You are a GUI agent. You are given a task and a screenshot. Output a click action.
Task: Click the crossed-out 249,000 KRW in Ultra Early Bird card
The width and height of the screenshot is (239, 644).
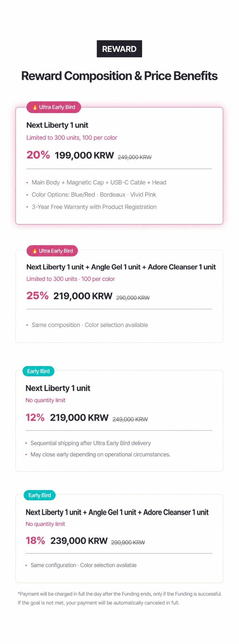135,157
